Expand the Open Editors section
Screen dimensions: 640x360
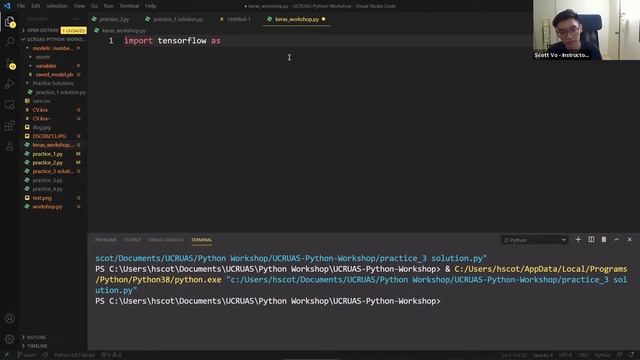tap(54, 30)
